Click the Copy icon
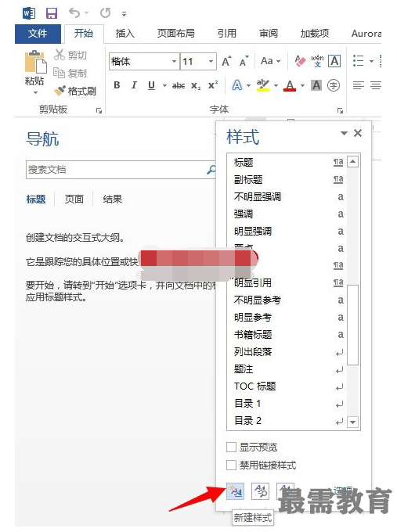The height and width of the screenshot is (532, 397). (59, 72)
